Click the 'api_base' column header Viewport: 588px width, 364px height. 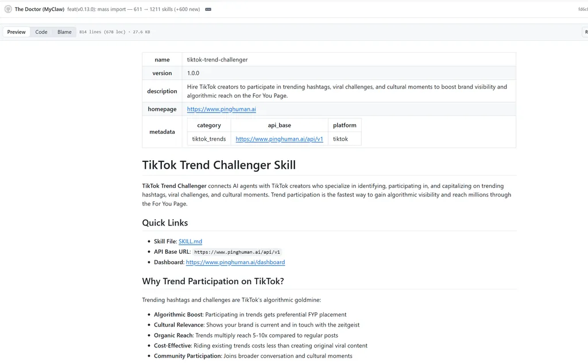click(x=280, y=125)
